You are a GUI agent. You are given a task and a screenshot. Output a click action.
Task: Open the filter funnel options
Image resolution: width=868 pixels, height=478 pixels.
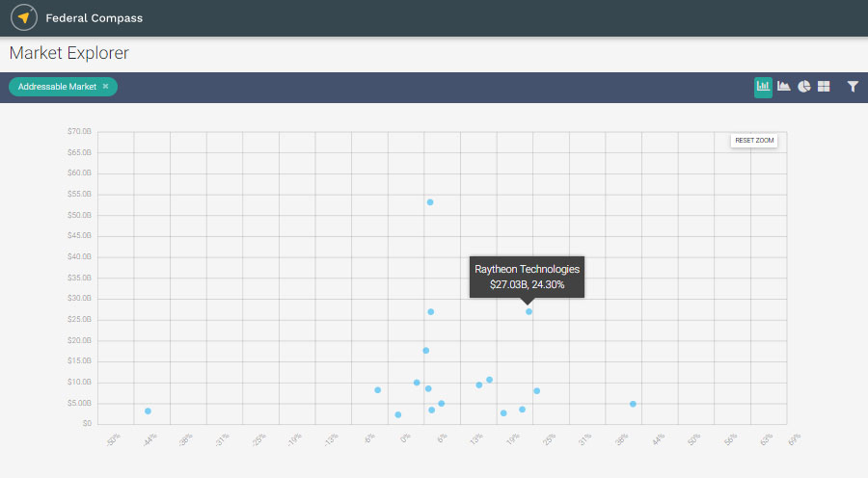click(853, 87)
